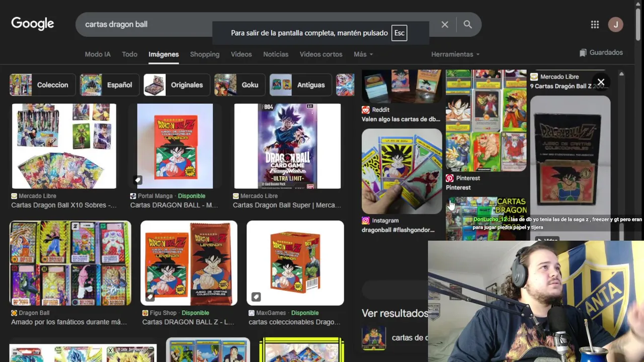Click the Esc key hint in fullscreen notice

pos(399,33)
